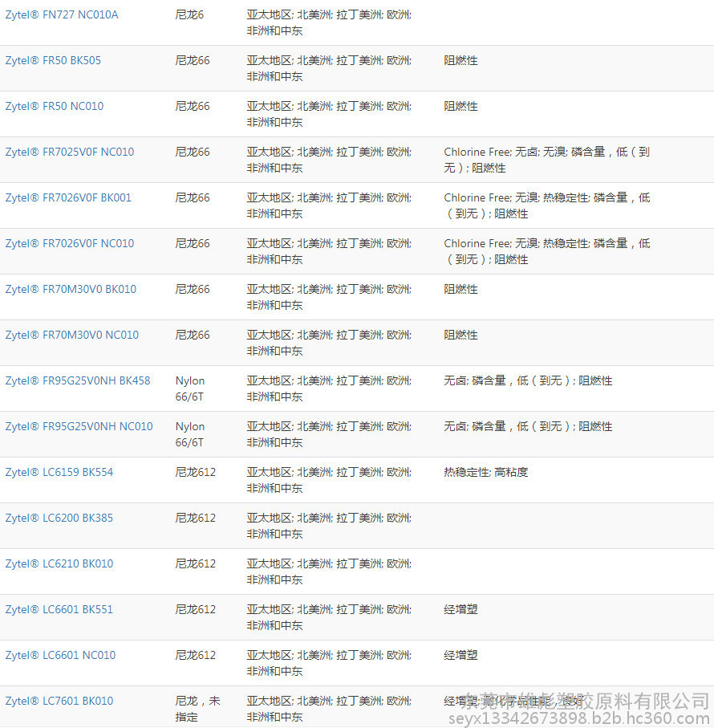Select Nylon 66/6T in the FR95G25V0NH NC010 row
This screenshot has width=714, height=728.
tap(190, 434)
